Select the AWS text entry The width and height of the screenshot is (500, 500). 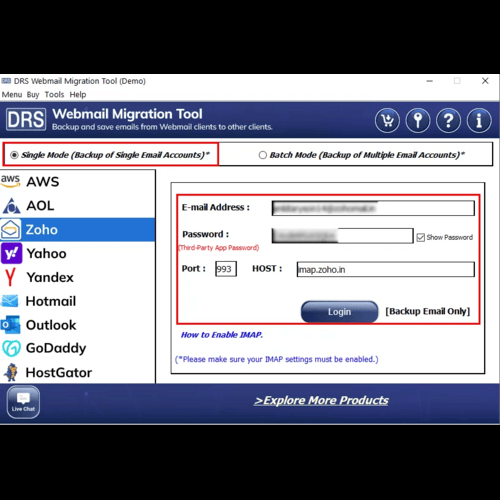[43, 182]
